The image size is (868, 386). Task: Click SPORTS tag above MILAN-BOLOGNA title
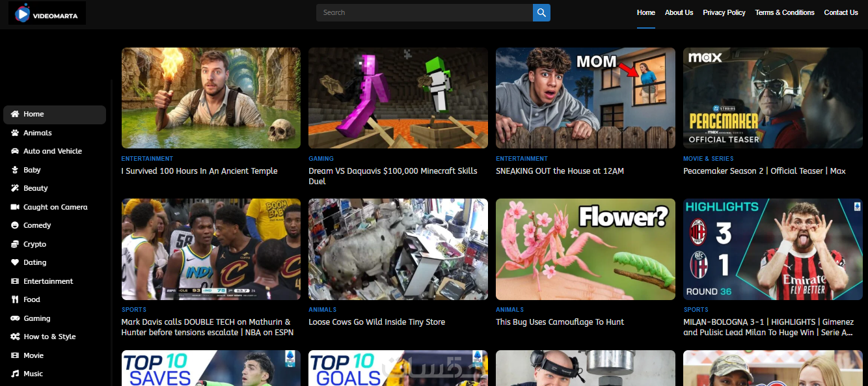[696, 310]
